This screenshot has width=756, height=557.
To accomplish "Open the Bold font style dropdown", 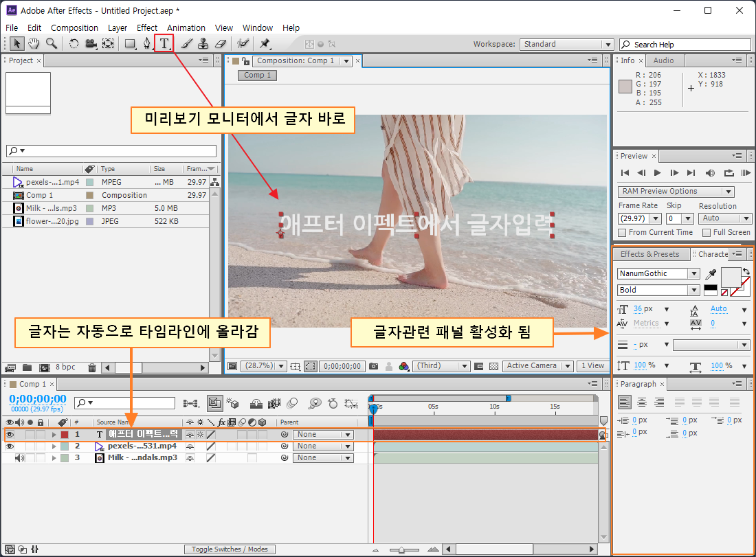I will (x=658, y=290).
